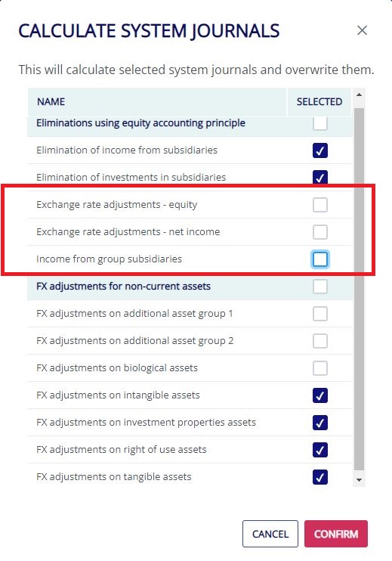Uncheck Elimination of investments in subsidiaries
The height and width of the screenshot is (561, 392).
pyautogui.click(x=319, y=178)
